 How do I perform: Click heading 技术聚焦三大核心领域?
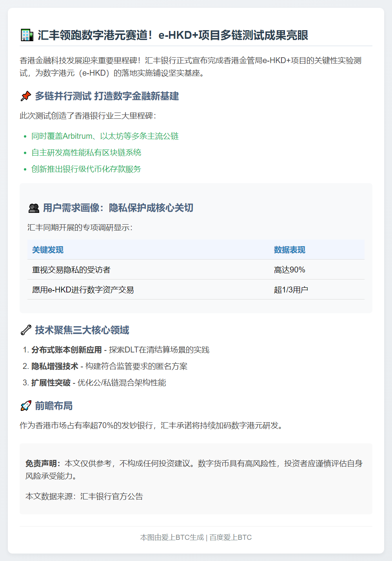82,330
